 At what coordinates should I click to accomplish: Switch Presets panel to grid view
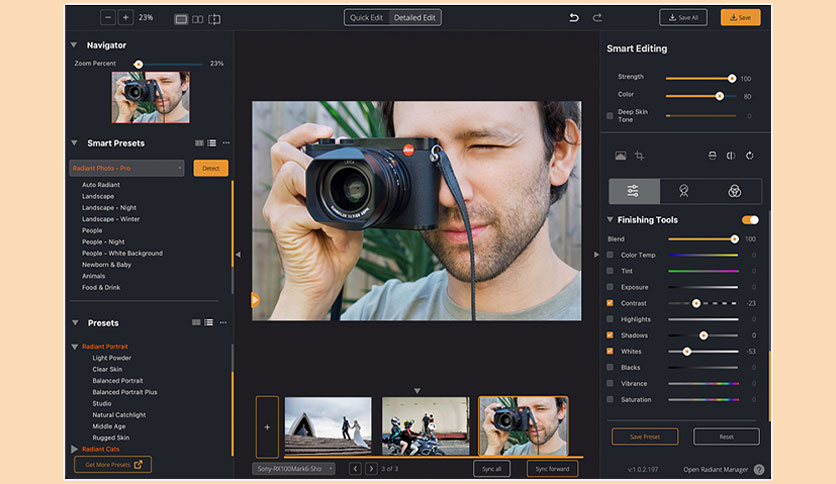coord(196,322)
